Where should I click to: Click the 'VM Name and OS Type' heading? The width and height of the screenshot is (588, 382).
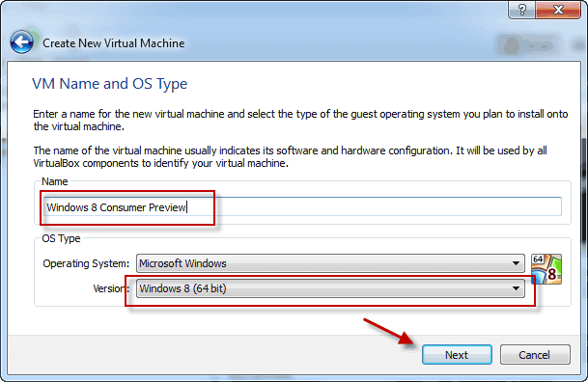[109, 84]
